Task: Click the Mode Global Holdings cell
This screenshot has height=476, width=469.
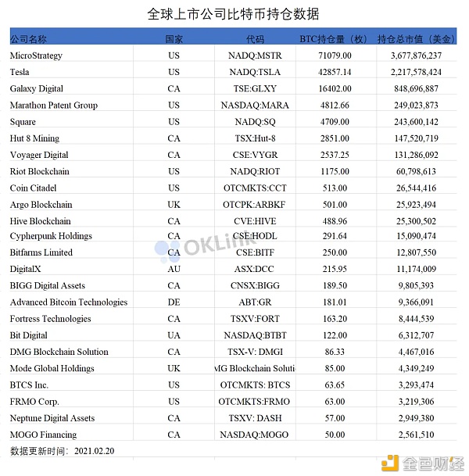Action: point(52,368)
